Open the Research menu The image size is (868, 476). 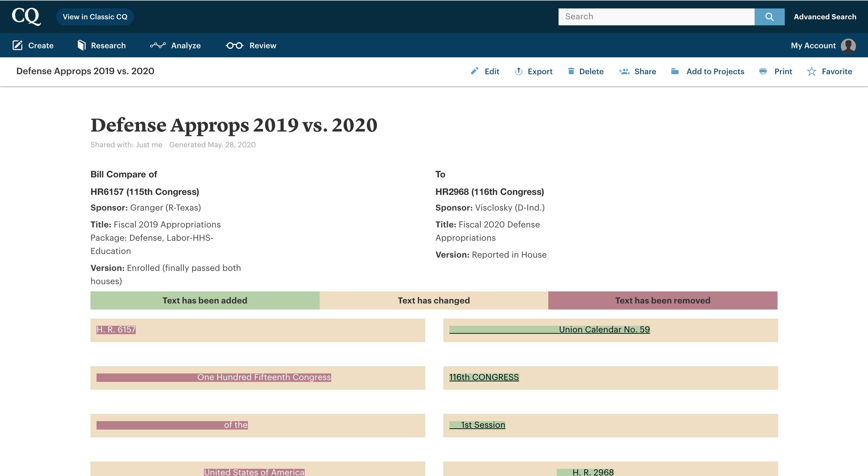click(x=101, y=46)
